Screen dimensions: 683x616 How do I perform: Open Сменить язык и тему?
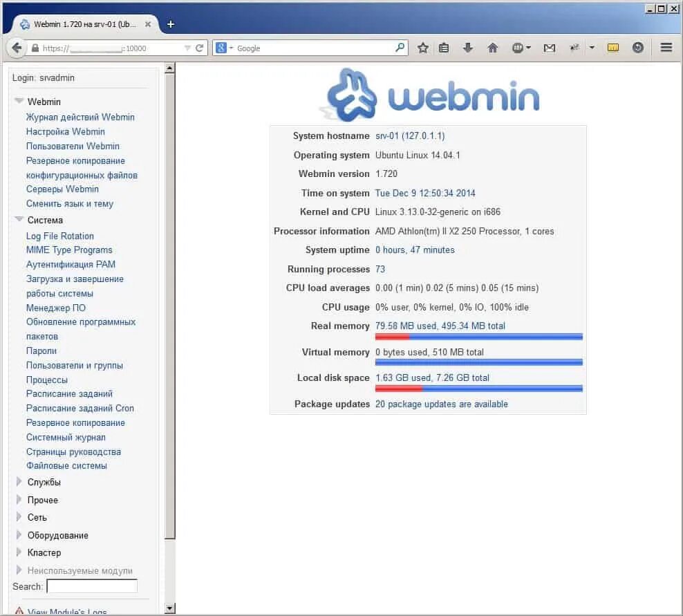(x=70, y=204)
